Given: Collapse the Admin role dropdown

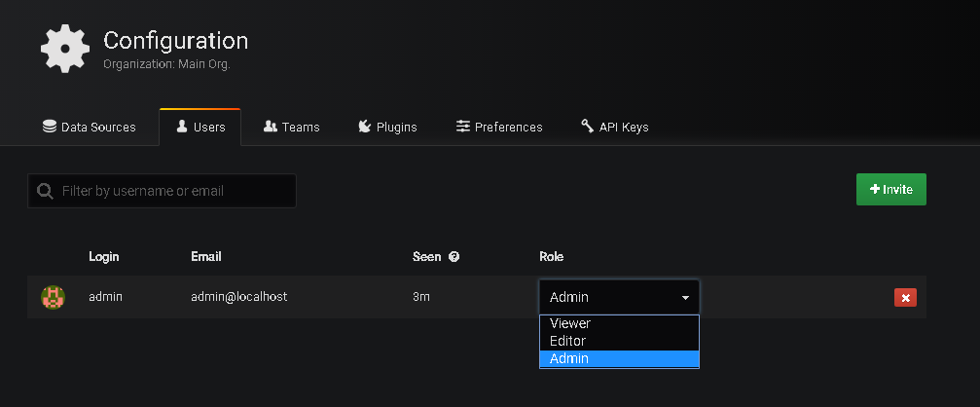Looking at the screenshot, I should pyautogui.click(x=619, y=297).
